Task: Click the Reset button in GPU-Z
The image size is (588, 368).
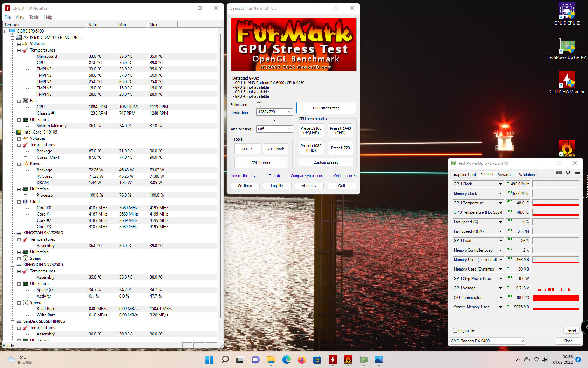Action: coord(571,330)
